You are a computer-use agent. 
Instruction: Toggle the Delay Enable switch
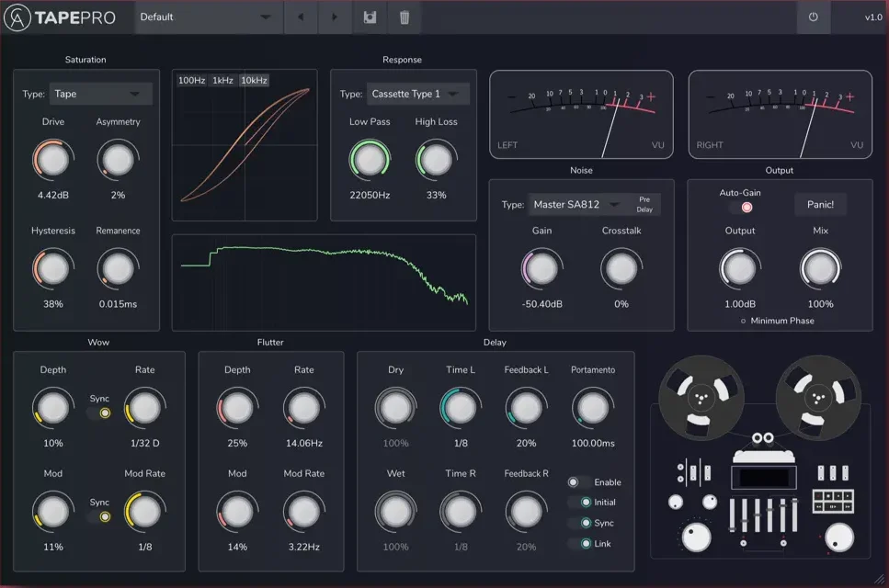point(578,482)
